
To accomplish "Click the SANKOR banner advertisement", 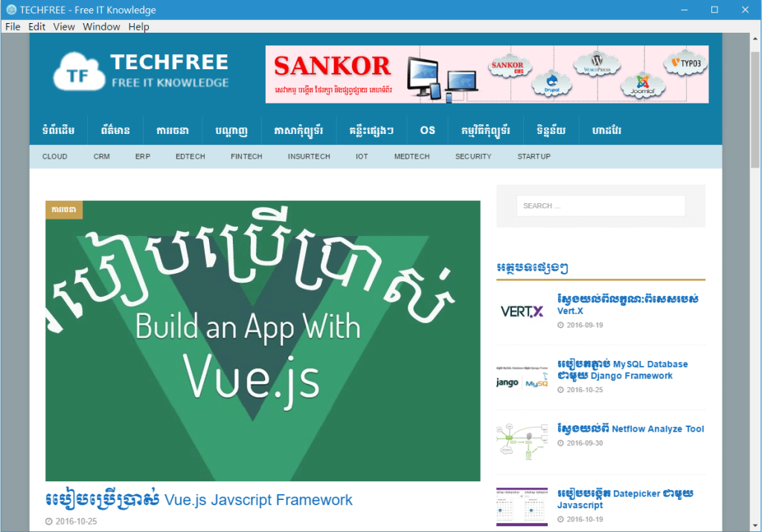I will (487, 74).
